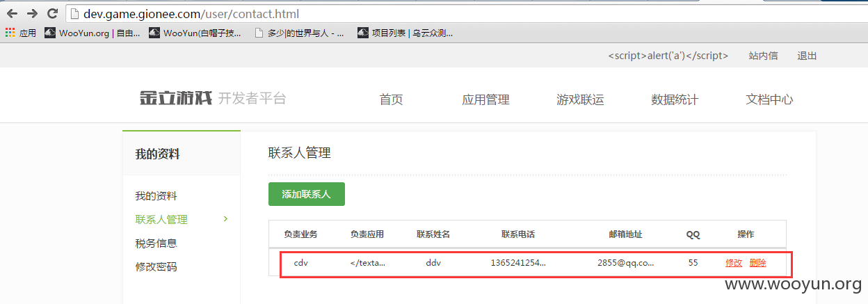Viewport: 868px width, 304px height.
Task: Open the first WooYun.org bookmark
Action: (94, 32)
